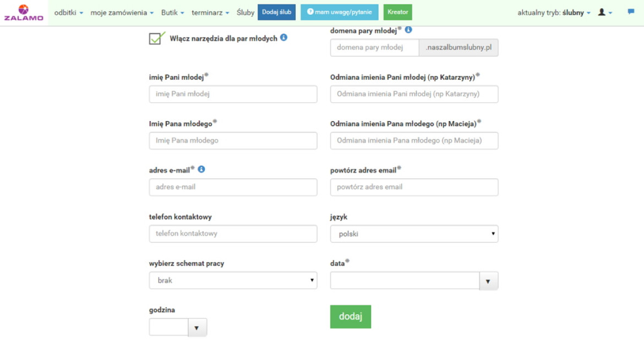Focus Odmiana imienia Pana młodego field
The height and width of the screenshot is (360, 644).
[414, 140]
